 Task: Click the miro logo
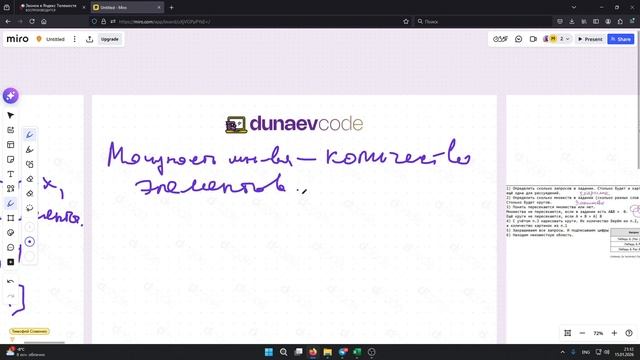point(18,39)
